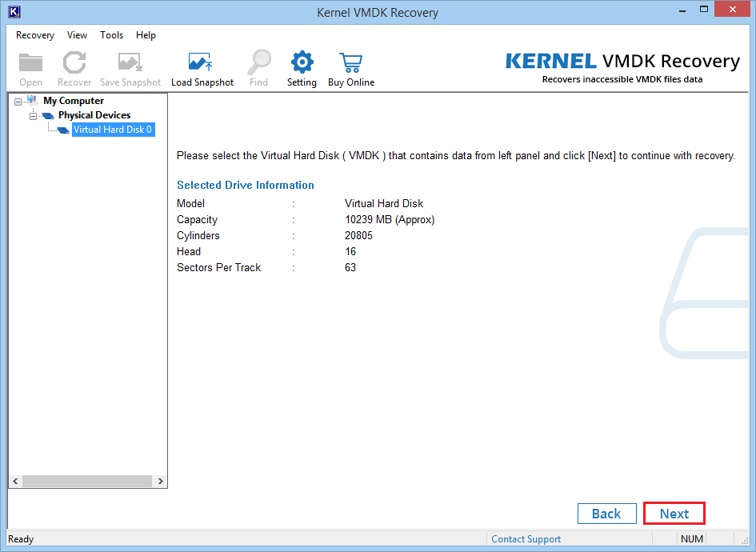Collapse the Physical Devices tree node
This screenshot has width=756, height=552.
pyautogui.click(x=33, y=116)
